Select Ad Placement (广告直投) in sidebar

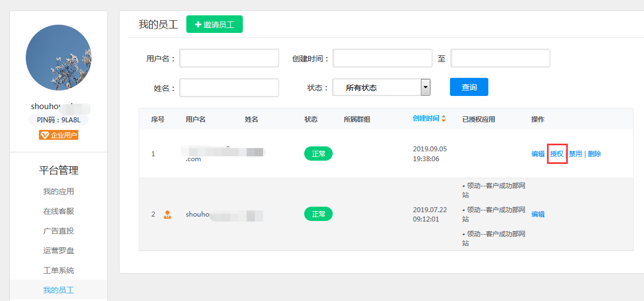click(59, 231)
